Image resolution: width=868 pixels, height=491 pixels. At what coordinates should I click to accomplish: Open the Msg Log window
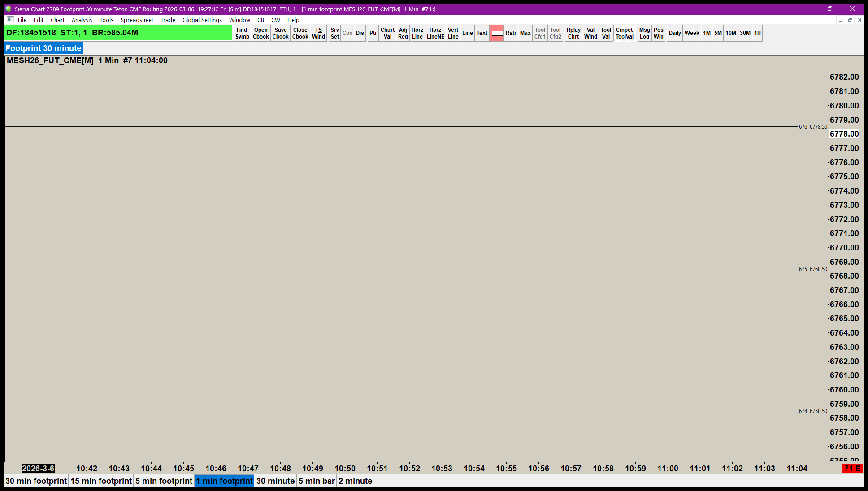click(x=644, y=33)
